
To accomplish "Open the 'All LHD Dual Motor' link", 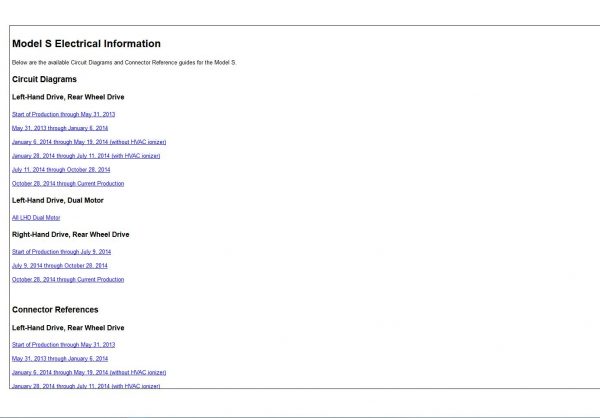I will pos(36,218).
